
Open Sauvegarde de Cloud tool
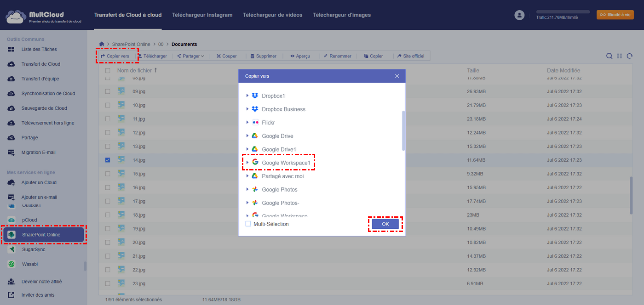pos(44,108)
